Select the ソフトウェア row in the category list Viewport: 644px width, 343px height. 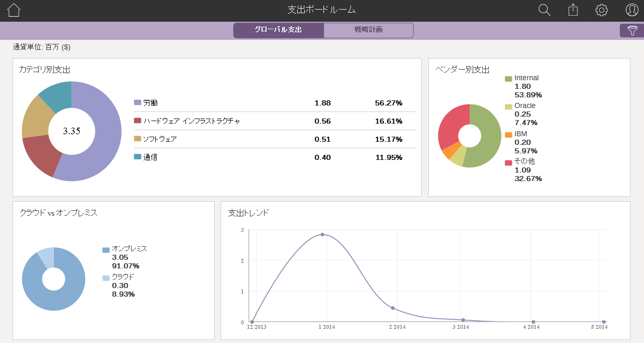point(160,139)
